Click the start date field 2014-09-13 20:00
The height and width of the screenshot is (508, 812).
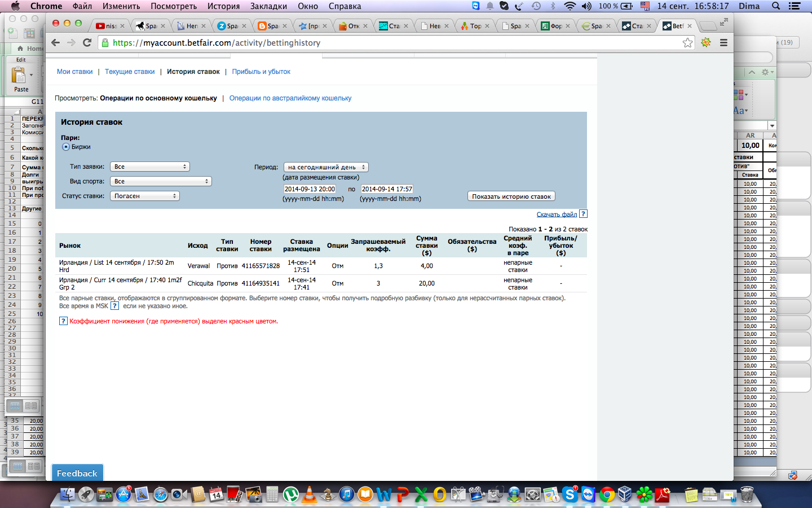[310, 189]
